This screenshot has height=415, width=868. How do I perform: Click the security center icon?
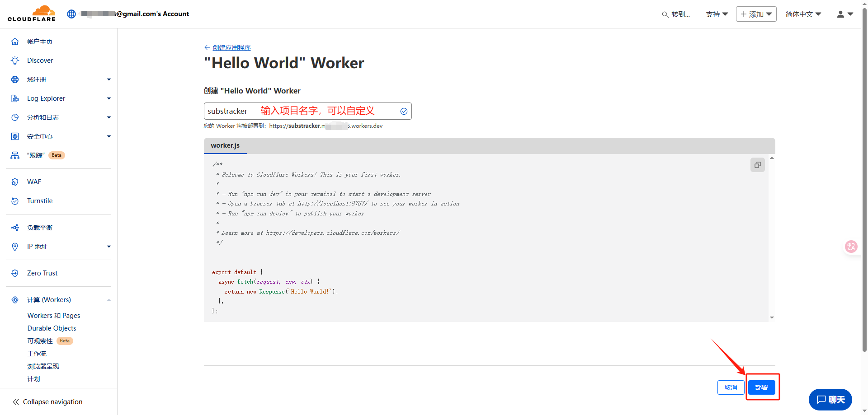pos(15,136)
